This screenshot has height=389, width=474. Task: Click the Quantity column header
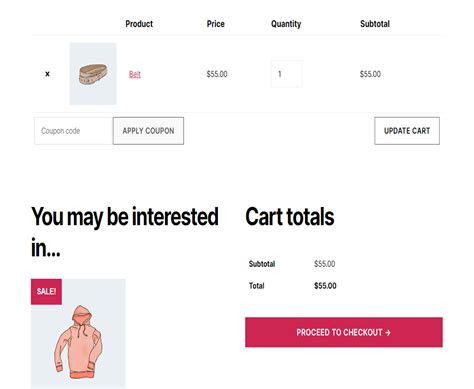point(286,24)
